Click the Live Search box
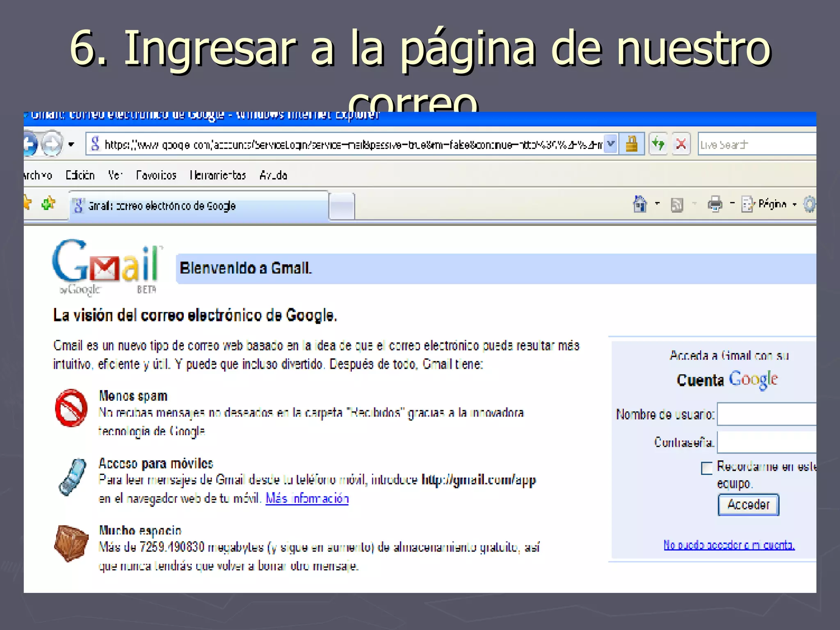The height and width of the screenshot is (630, 840). (757, 144)
